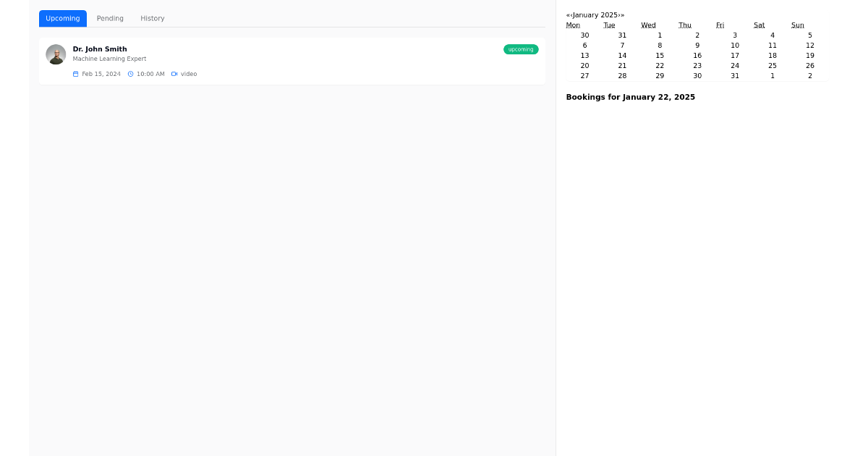Click the green upcoming status badge
The height and width of the screenshot is (456, 868).
tap(521, 49)
